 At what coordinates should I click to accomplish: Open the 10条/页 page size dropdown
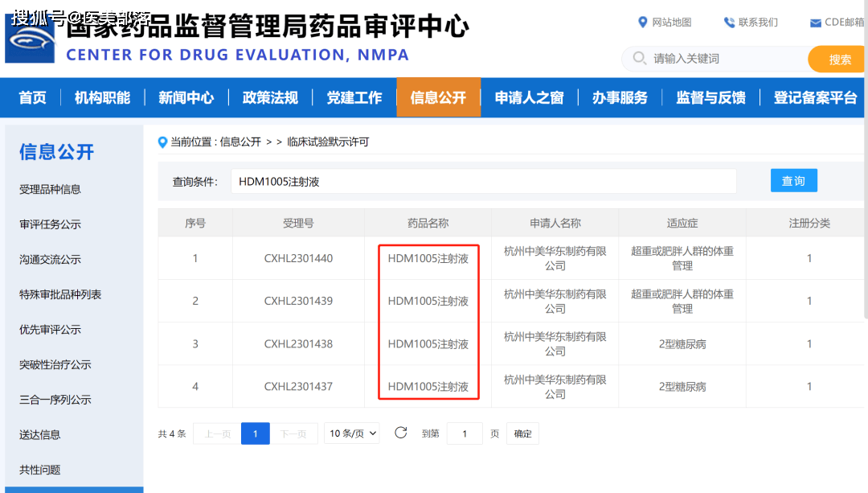click(x=352, y=433)
